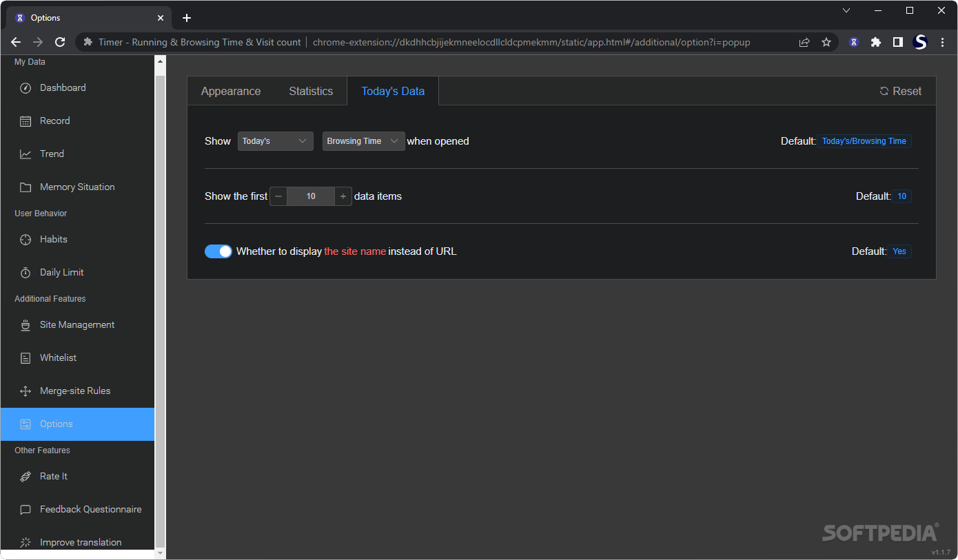Click the Reset button label
Image resolution: width=958 pixels, height=560 pixels.
[907, 91]
